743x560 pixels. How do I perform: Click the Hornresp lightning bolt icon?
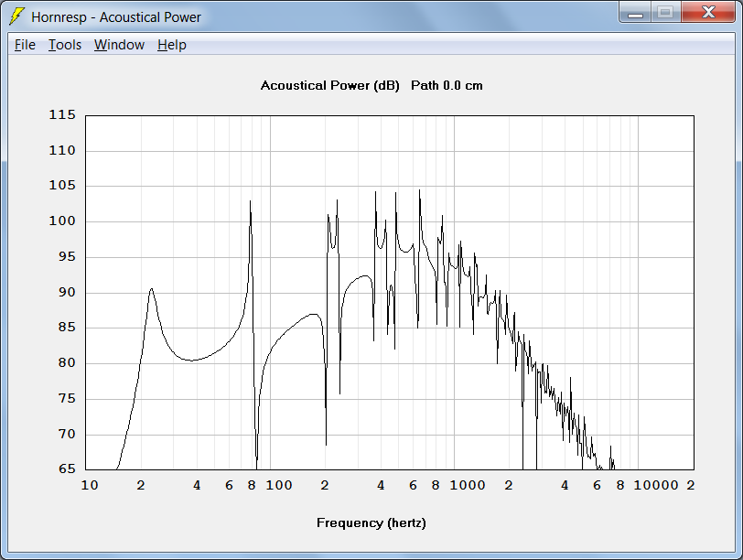16,16
